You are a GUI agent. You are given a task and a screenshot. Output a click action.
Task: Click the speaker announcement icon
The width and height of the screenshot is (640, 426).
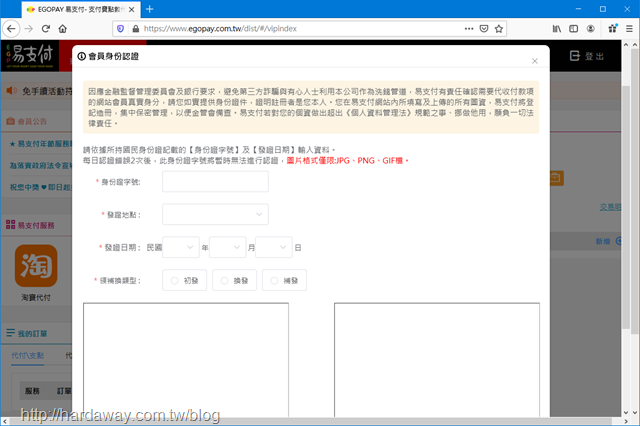pyautogui.click(x=11, y=91)
